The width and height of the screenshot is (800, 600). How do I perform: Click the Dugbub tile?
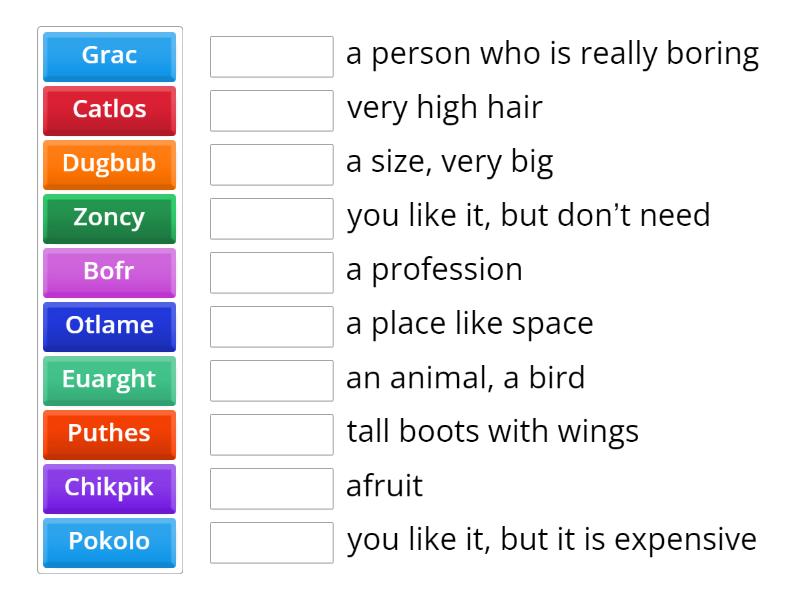tap(108, 164)
